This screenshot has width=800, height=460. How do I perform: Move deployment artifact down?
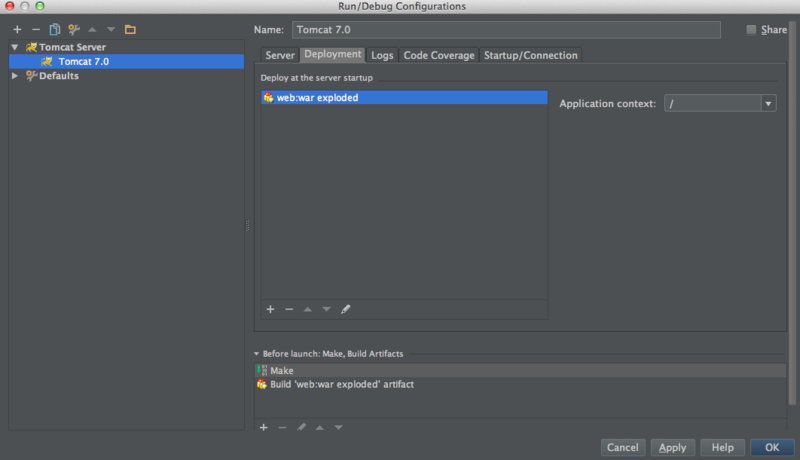click(x=327, y=309)
